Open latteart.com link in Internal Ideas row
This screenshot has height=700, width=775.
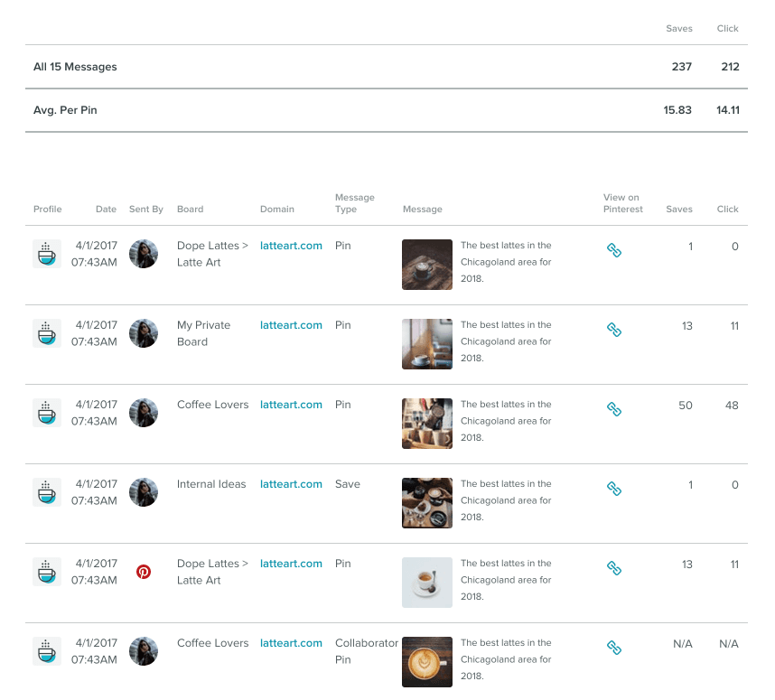291,484
